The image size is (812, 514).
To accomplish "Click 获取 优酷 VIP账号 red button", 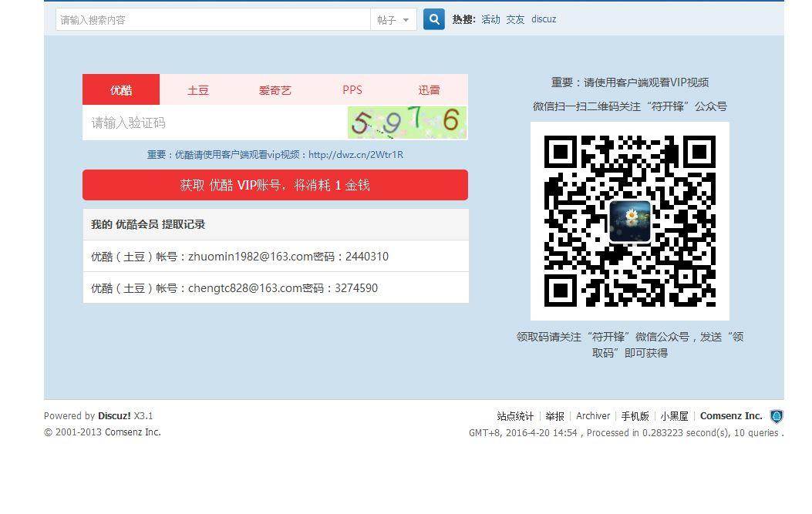I will (275, 185).
